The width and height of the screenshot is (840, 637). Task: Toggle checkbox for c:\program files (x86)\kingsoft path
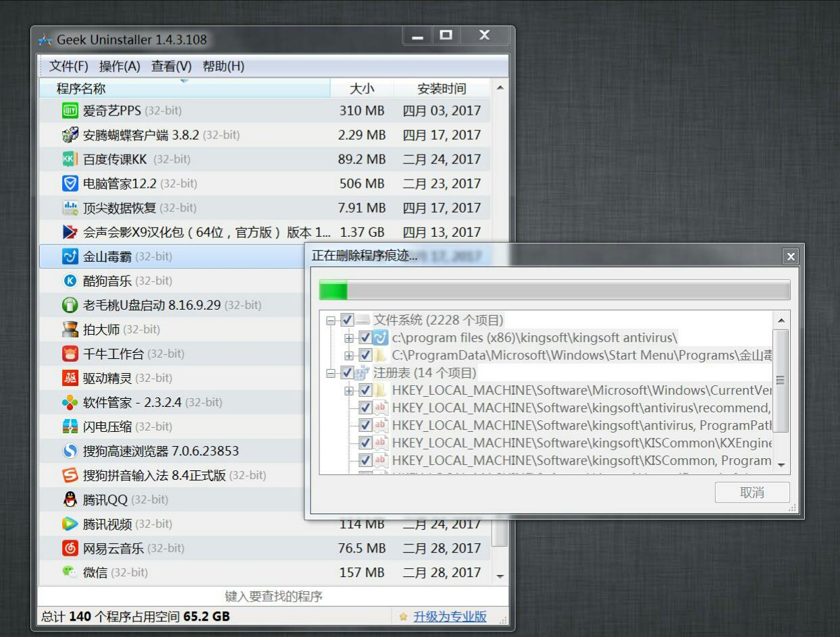pyautogui.click(x=365, y=337)
